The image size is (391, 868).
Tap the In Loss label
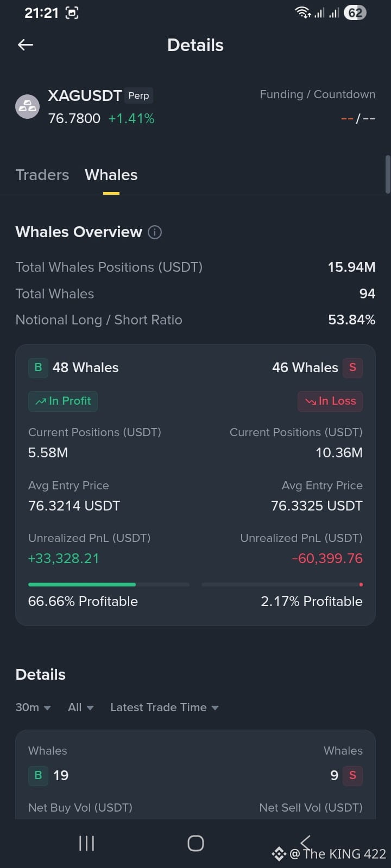pyautogui.click(x=330, y=401)
